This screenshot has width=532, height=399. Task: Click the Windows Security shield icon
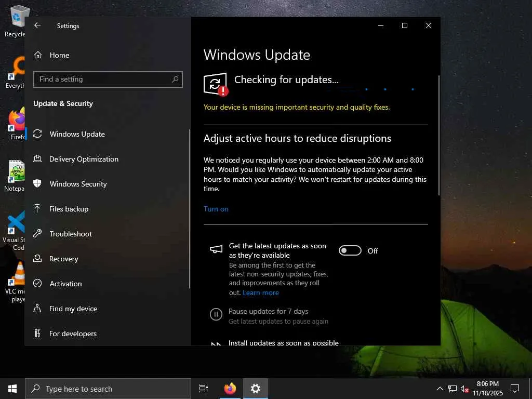point(37,183)
